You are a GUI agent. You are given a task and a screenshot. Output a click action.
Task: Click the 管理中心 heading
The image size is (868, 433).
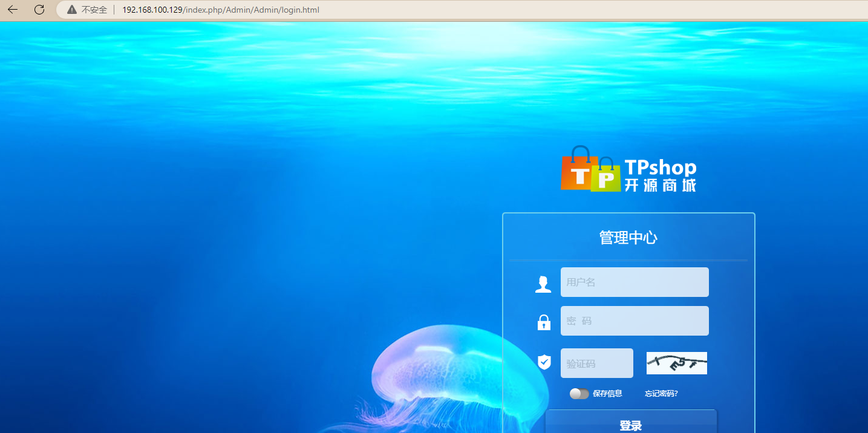pos(628,238)
